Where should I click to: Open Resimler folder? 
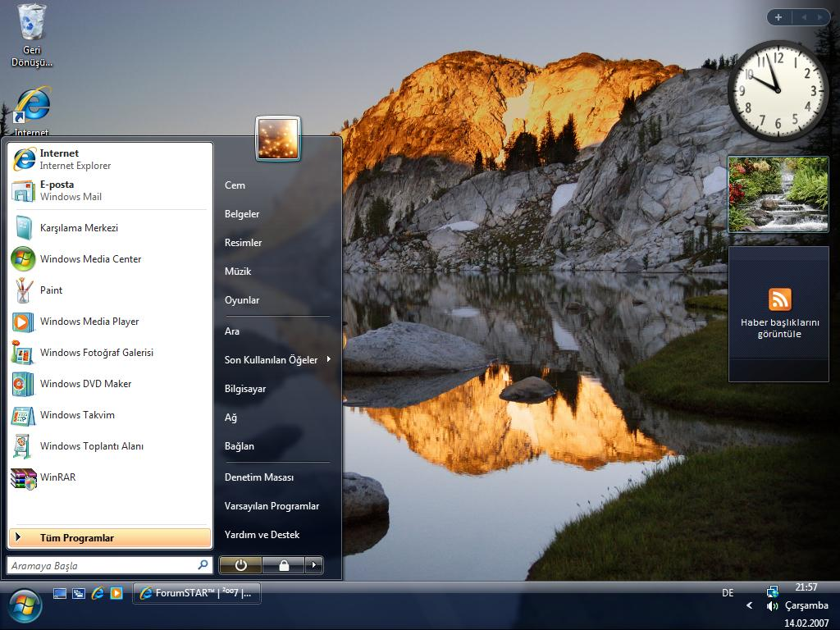(277, 243)
